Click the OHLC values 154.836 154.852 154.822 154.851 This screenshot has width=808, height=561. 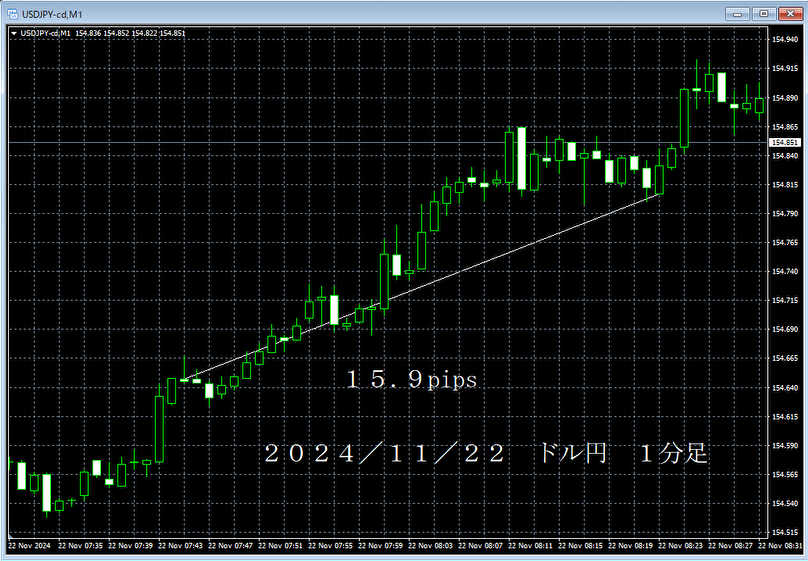pyautogui.click(x=130, y=33)
